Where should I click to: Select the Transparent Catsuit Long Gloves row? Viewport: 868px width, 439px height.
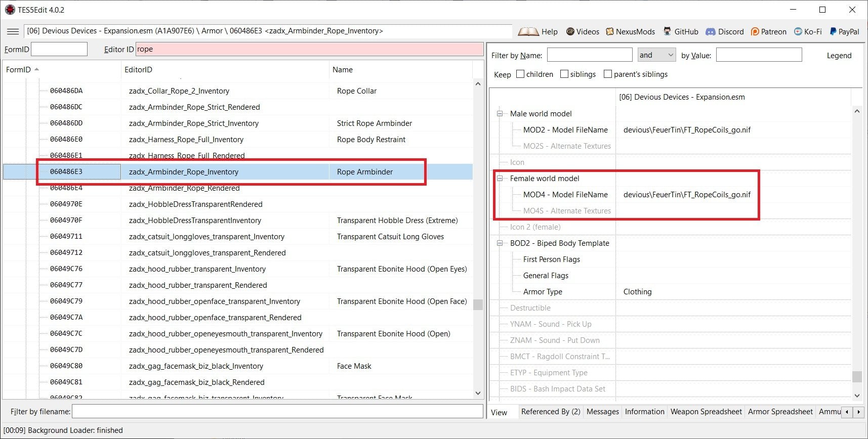pos(238,237)
